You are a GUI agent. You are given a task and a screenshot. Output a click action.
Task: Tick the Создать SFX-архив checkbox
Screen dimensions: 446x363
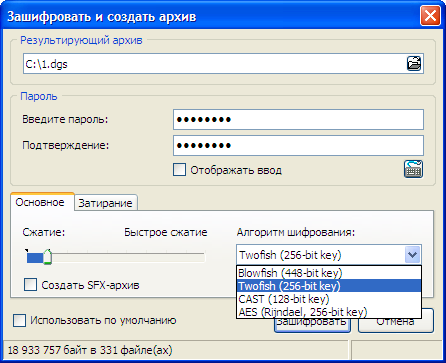[30, 285]
